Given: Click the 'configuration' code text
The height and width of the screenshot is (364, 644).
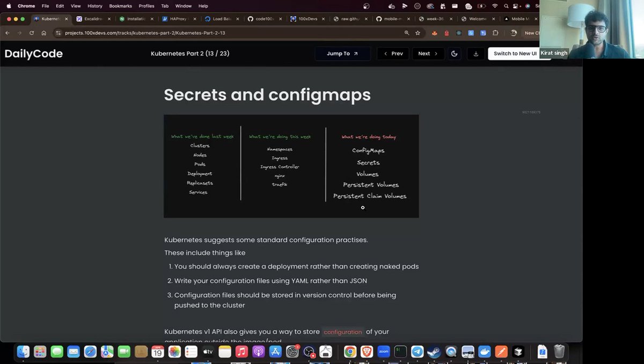Looking at the screenshot, I should point(343,332).
